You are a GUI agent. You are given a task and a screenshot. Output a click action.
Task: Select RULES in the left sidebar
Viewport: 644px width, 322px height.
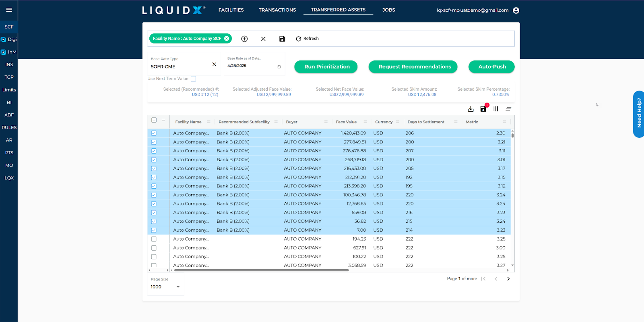[x=9, y=128]
